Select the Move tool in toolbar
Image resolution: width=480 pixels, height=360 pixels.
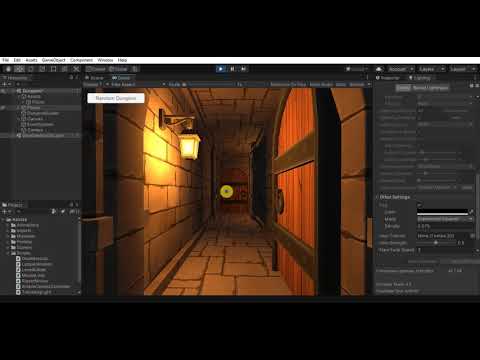[x=19, y=69]
